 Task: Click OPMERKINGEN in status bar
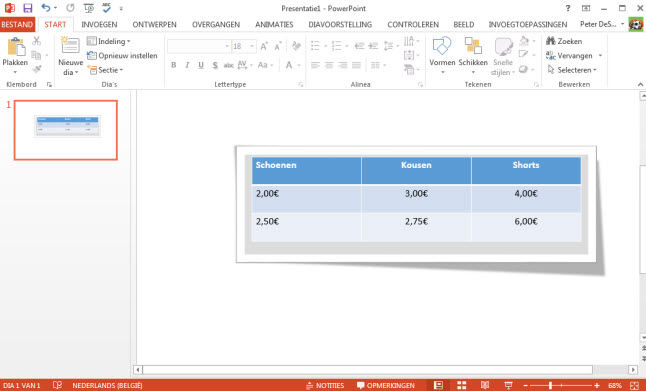tap(386, 386)
